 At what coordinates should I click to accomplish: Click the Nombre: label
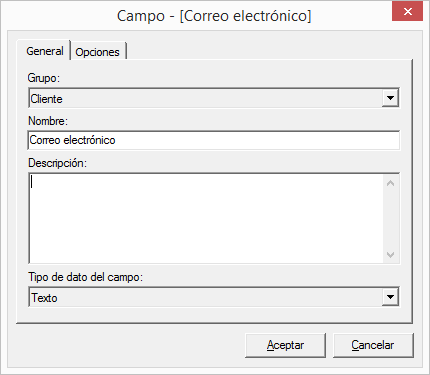48,121
